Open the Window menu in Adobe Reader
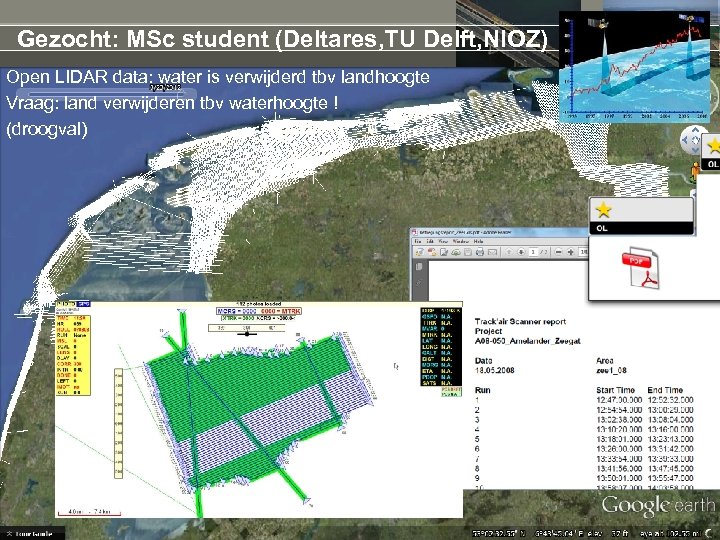Viewport: 720px width, 540px height. tap(461, 242)
